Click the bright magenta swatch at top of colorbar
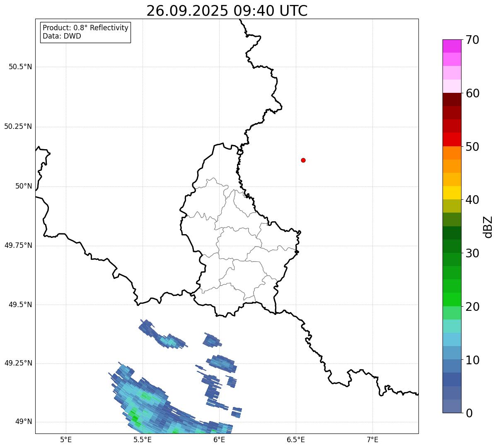This screenshot has width=498, height=448. point(452,46)
